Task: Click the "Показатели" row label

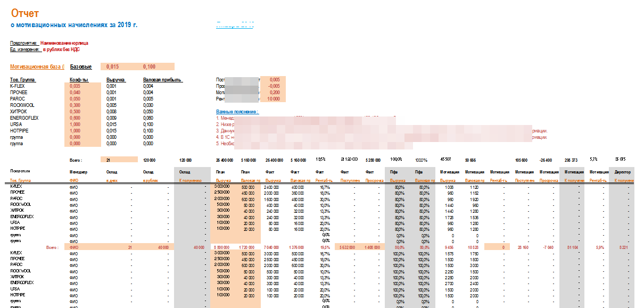Action: [x=20, y=171]
